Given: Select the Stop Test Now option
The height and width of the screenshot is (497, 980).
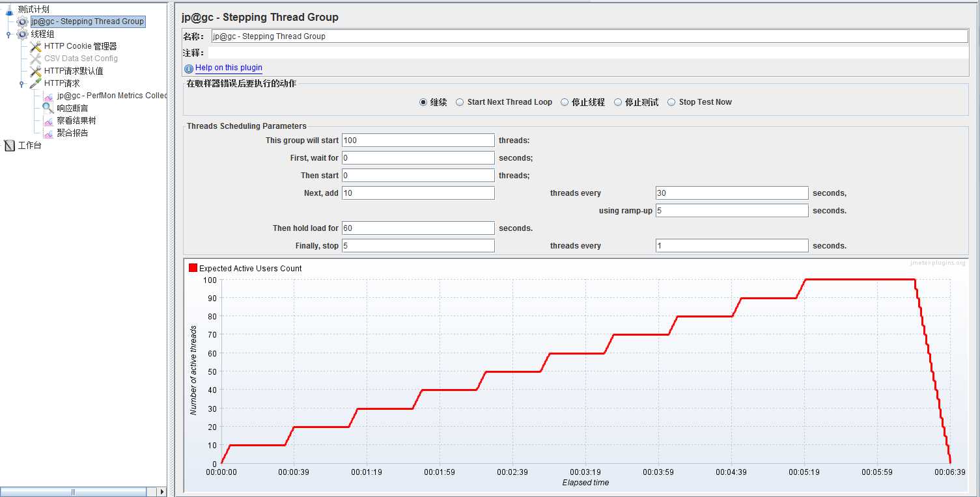Looking at the screenshot, I should point(671,102).
